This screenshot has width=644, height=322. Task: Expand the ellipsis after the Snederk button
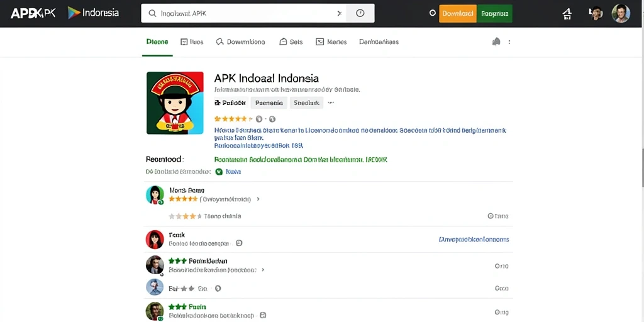(331, 103)
